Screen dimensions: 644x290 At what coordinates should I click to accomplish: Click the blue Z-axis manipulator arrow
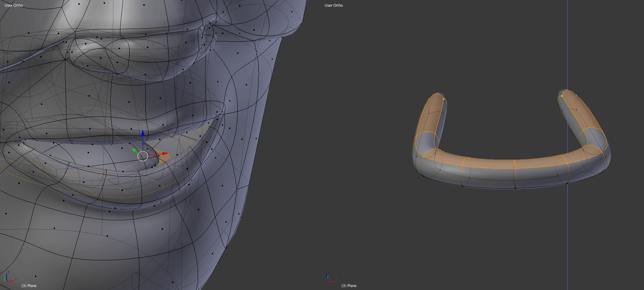[143, 133]
